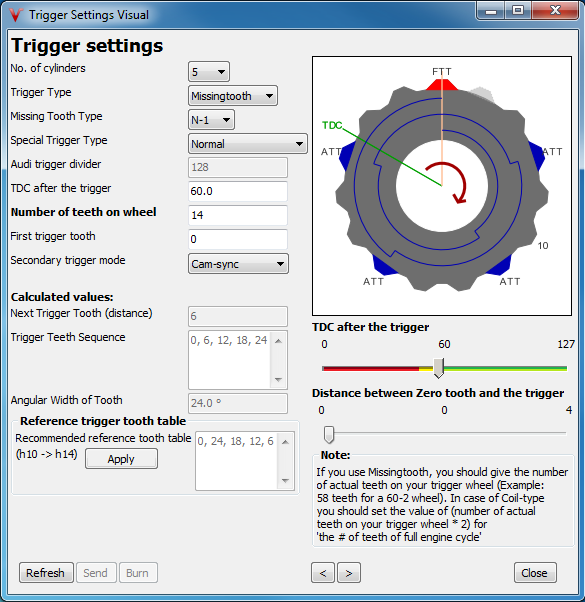Screen dimensions: 585x602
Task: Click the red V application icon
Action: pyautogui.click(x=16, y=15)
